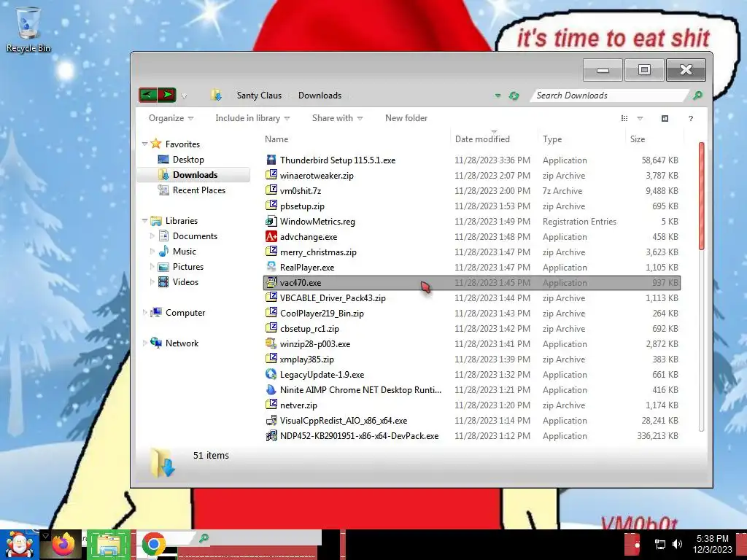
Task: Select the RealPlayer.exe file icon
Action: 271,267
